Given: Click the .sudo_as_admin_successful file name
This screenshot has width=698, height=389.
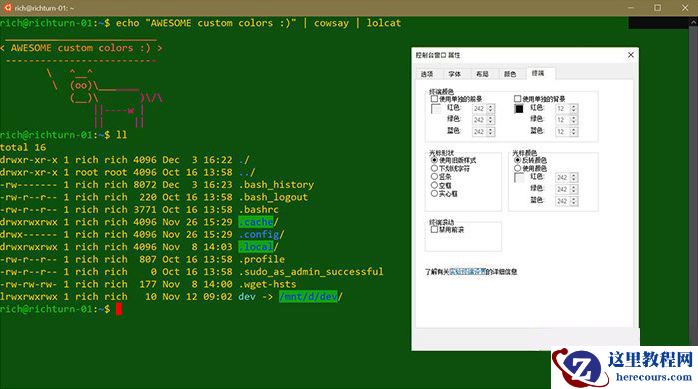Looking at the screenshot, I should tap(311, 271).
